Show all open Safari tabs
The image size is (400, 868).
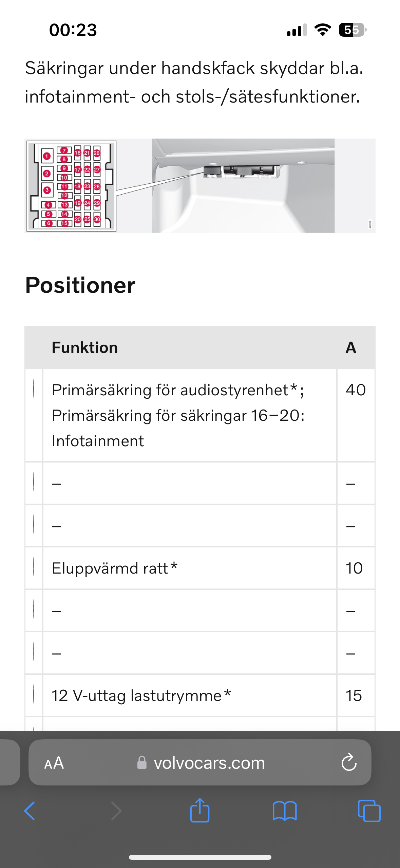pyautogui.click(x=369, y=811)
